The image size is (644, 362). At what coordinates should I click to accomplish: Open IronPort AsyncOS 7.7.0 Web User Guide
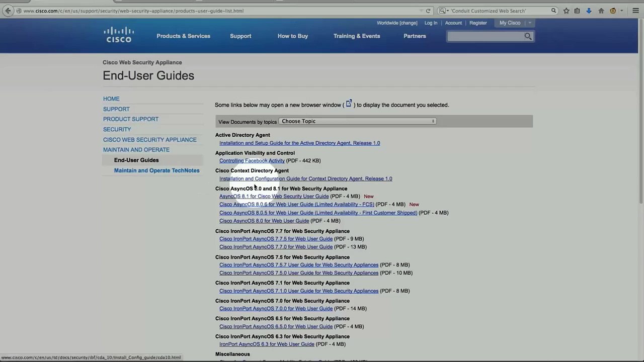[x=276, y=247]
